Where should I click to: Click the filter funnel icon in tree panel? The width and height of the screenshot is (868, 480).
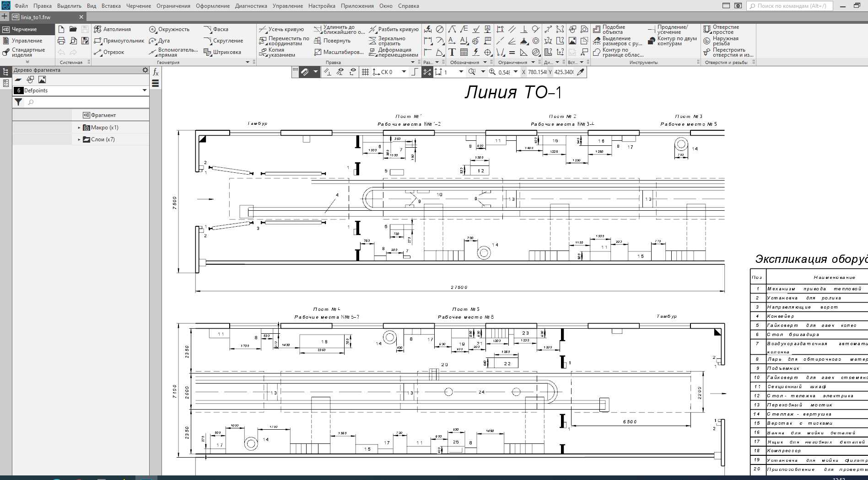(18, 102)
